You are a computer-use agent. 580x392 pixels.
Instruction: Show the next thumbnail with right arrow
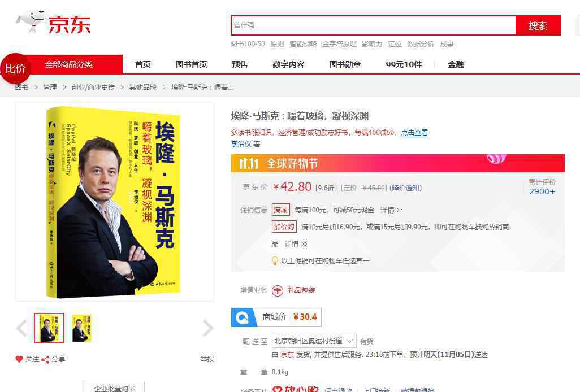click(208, 328)
